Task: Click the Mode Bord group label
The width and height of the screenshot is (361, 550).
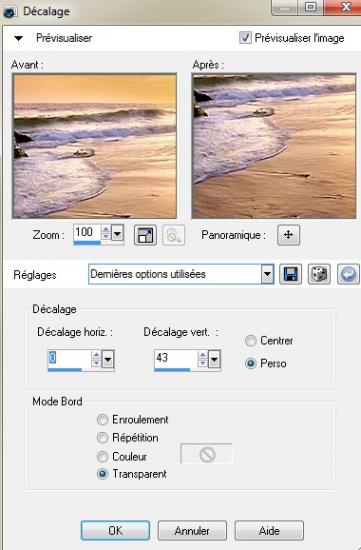Action: 57,401
